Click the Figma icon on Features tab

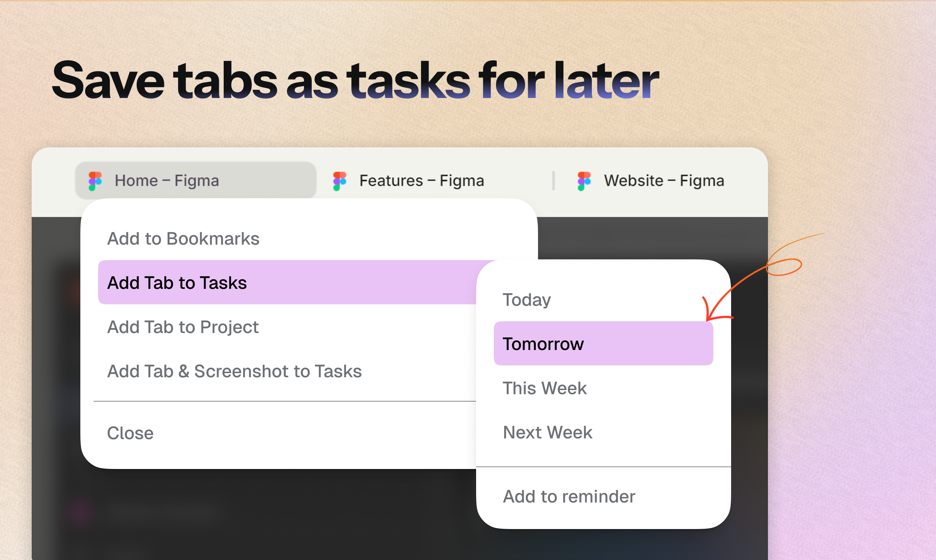point(339,181)
